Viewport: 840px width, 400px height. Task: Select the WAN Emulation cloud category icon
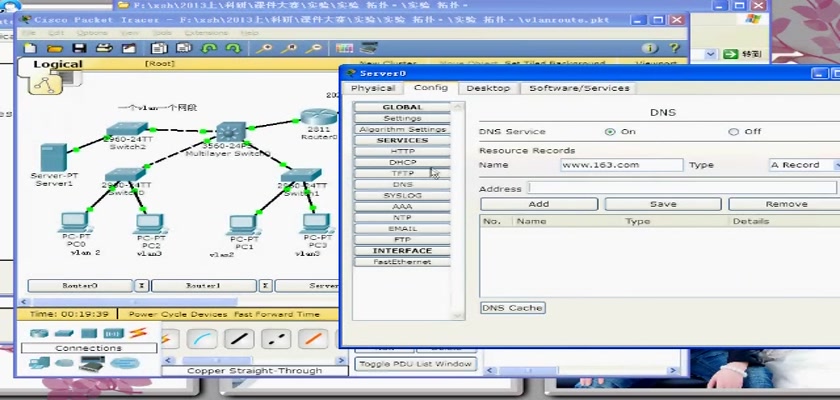[x=64, y=363]
